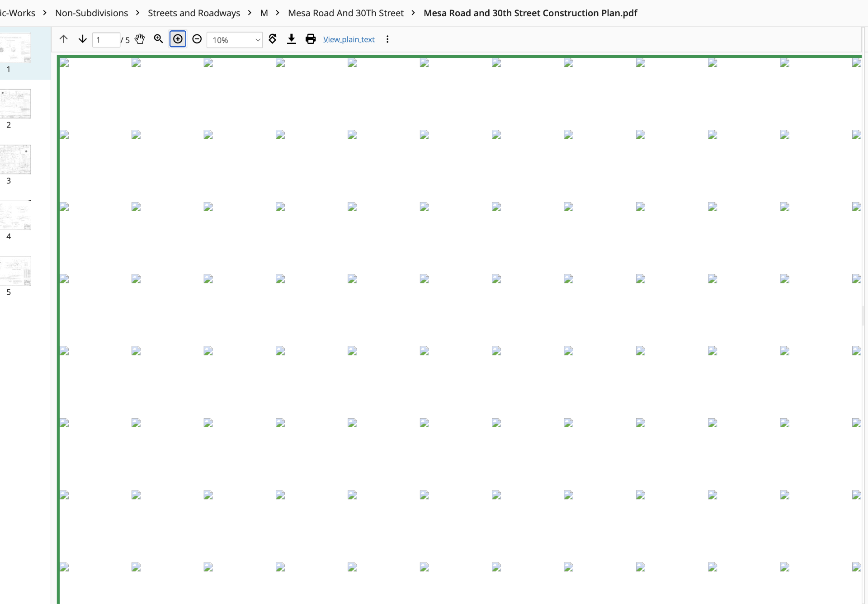Navigate to Non-Subdivisions breadcrumb

[91, 13]
